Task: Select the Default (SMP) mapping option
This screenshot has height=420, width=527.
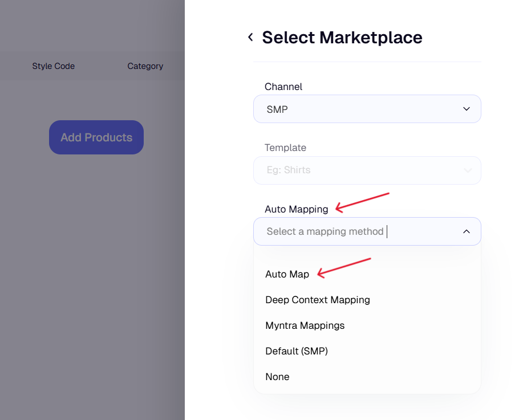Action: click(x=297, y=351)
